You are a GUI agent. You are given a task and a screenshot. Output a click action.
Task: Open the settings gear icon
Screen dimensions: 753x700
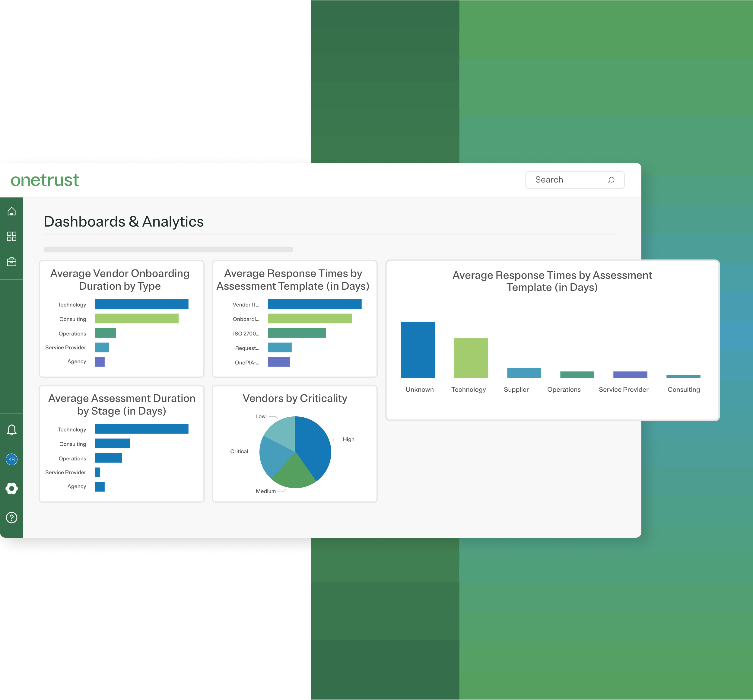point(12,488)
